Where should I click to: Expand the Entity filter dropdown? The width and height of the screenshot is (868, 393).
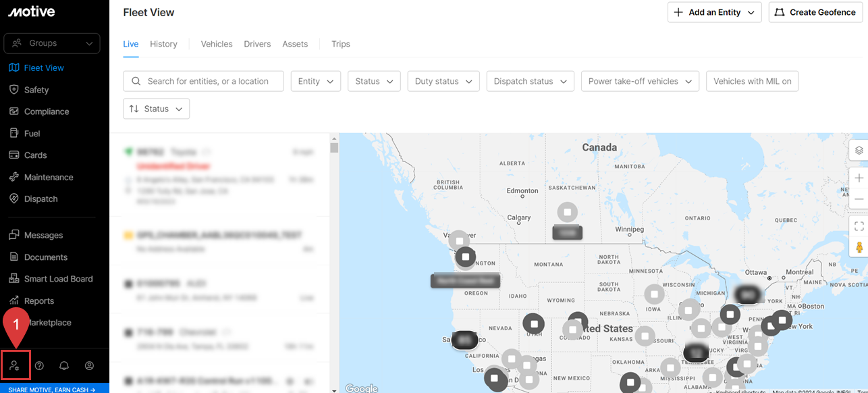[x=316, y=81]
